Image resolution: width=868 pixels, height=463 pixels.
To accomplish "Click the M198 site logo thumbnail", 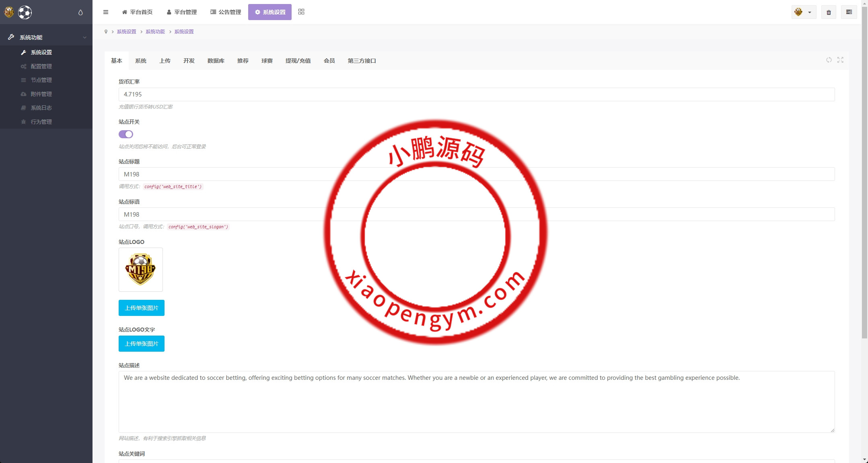I will tap(140, 269).
